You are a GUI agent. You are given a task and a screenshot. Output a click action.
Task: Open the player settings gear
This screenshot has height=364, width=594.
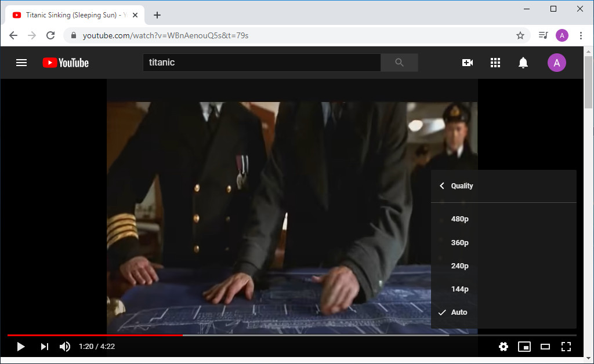click(504, 347)
